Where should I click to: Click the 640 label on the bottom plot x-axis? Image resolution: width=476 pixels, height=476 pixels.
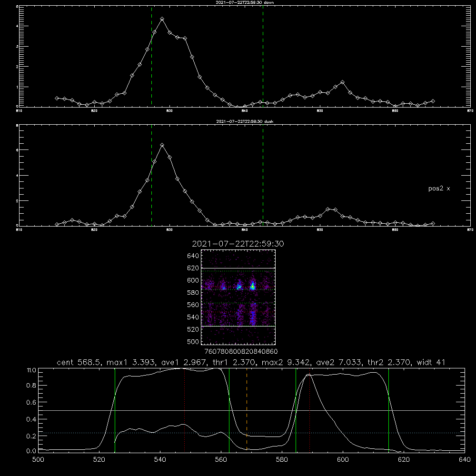[465, 460]
